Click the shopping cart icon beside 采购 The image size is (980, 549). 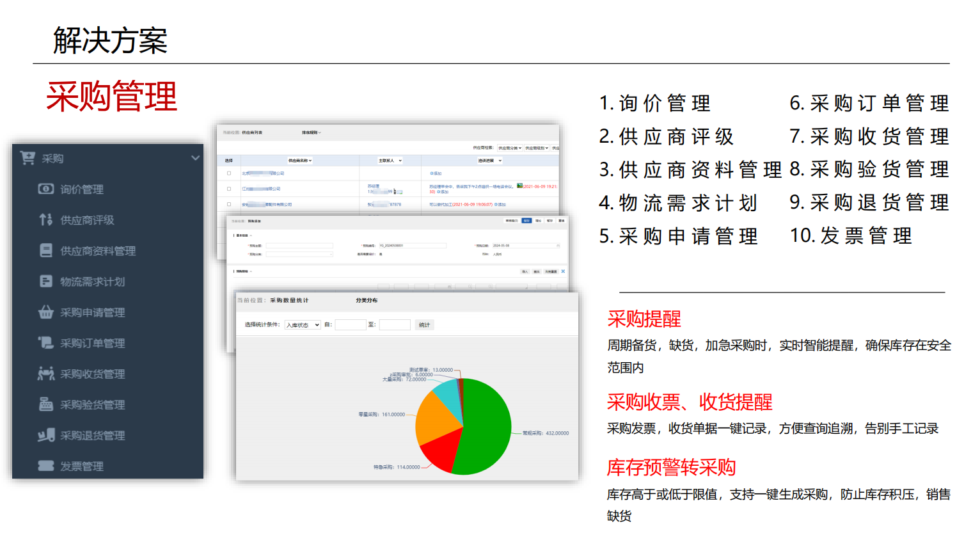pos(28,158)
